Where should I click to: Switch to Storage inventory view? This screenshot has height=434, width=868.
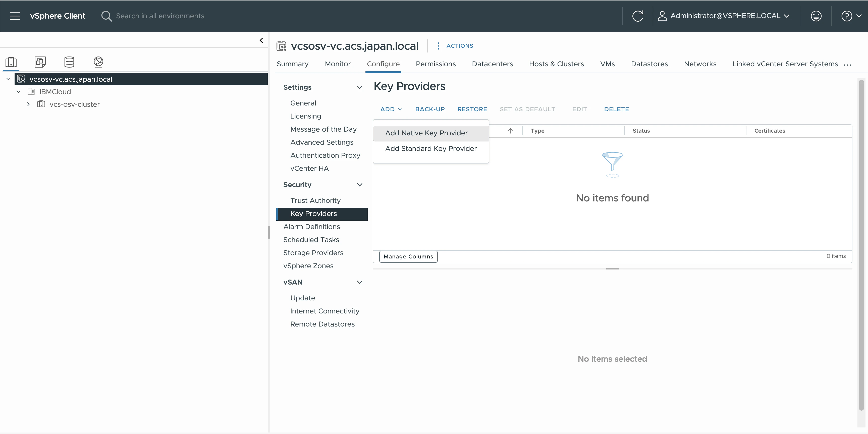[69, 62]
